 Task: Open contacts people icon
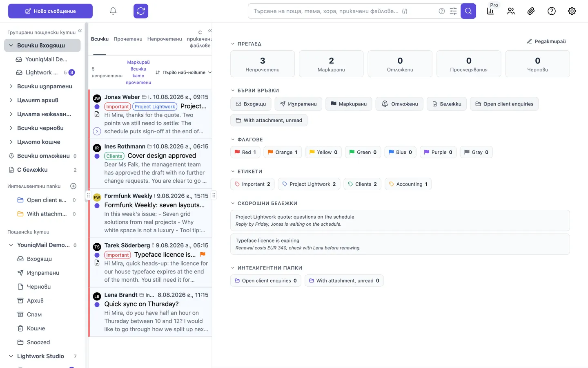click(x=511, y=11)
